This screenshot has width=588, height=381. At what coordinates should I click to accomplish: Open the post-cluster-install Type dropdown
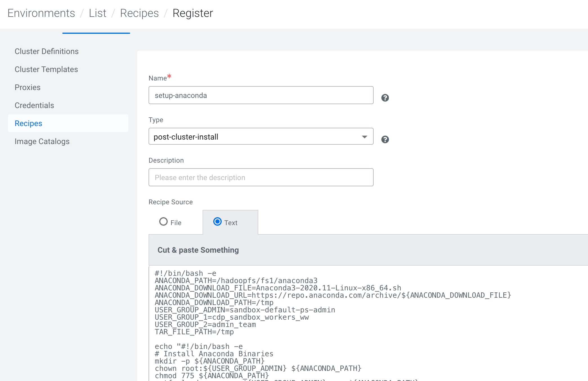pos(261,136)
